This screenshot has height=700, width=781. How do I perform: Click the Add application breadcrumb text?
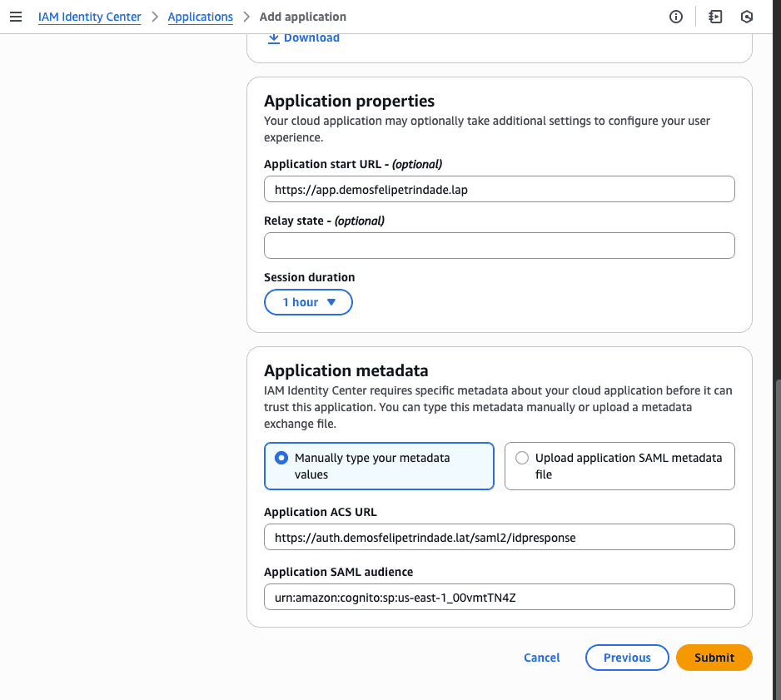pos(303,17)
